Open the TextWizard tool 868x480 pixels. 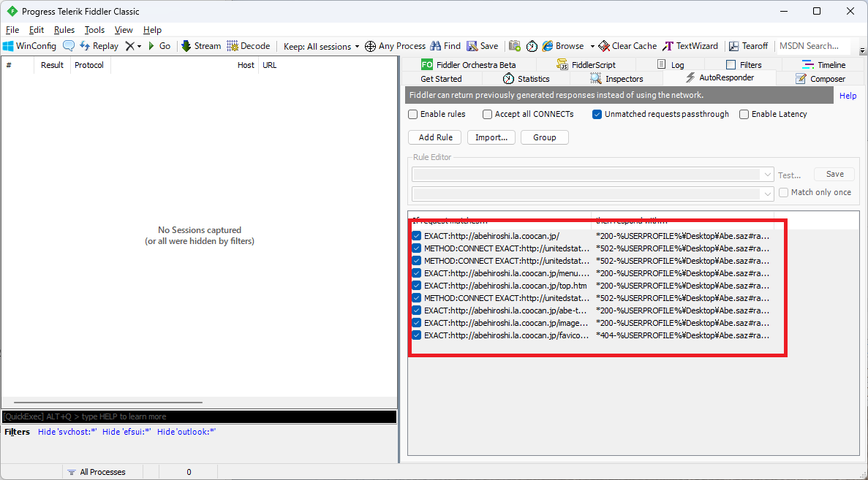(x=690, y=46)
